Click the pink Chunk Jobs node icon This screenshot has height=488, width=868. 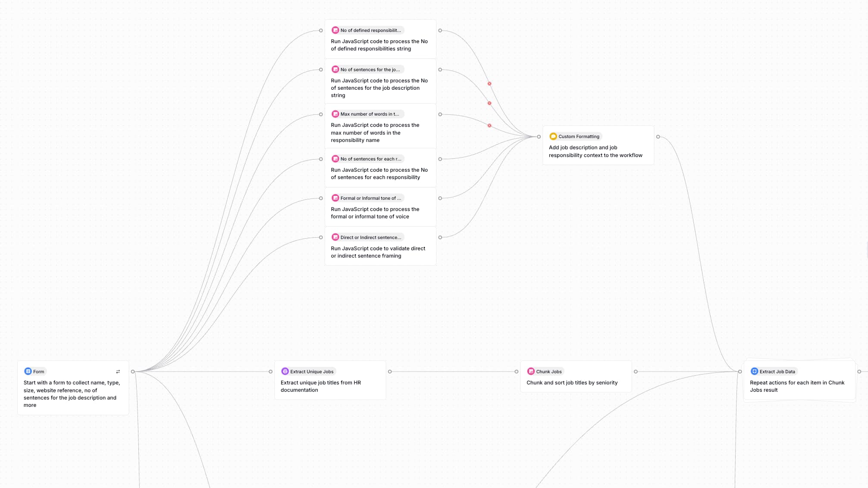click(531, 372)
